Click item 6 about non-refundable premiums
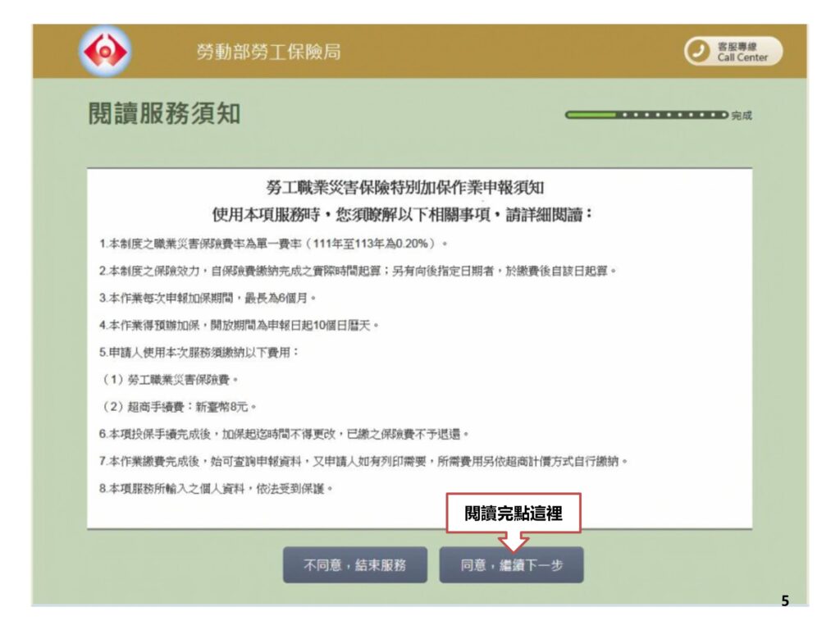This screenshot has width=840, height=630. coord(283,433)
